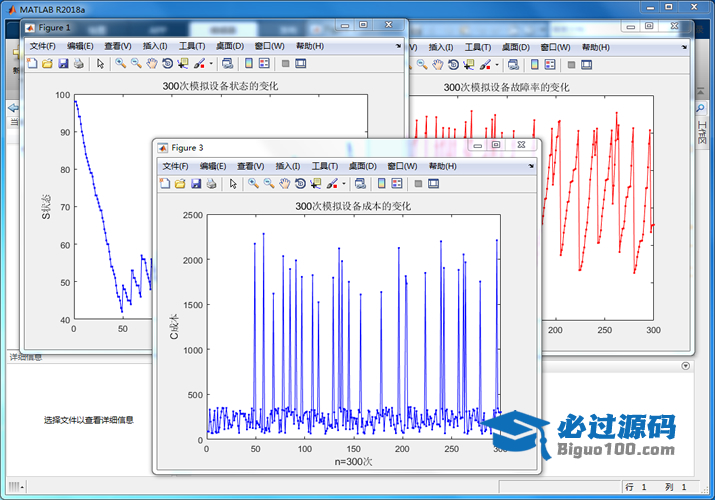The width and height of the screenshot is (715, 500).
Task: Open 文件(F) menu in Figure 3
Action: coord(175,166)
